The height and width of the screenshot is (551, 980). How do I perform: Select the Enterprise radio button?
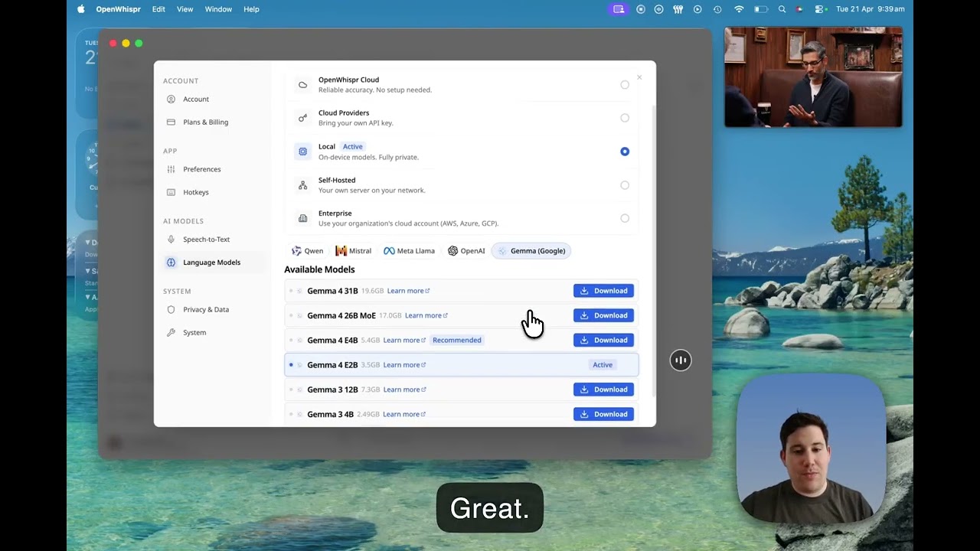(625, 218)
